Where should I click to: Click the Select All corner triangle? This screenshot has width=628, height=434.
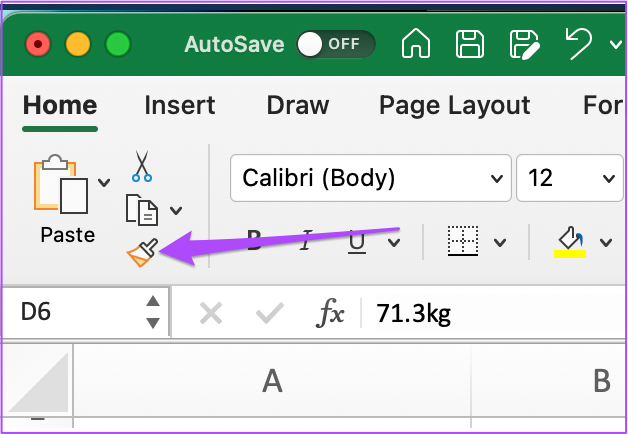[x=38, y=382]
